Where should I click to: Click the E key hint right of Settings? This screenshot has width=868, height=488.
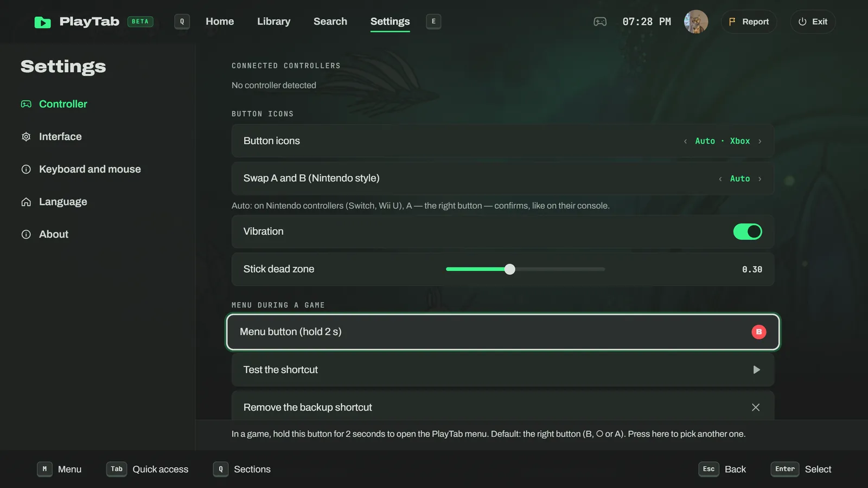(433, 22)
